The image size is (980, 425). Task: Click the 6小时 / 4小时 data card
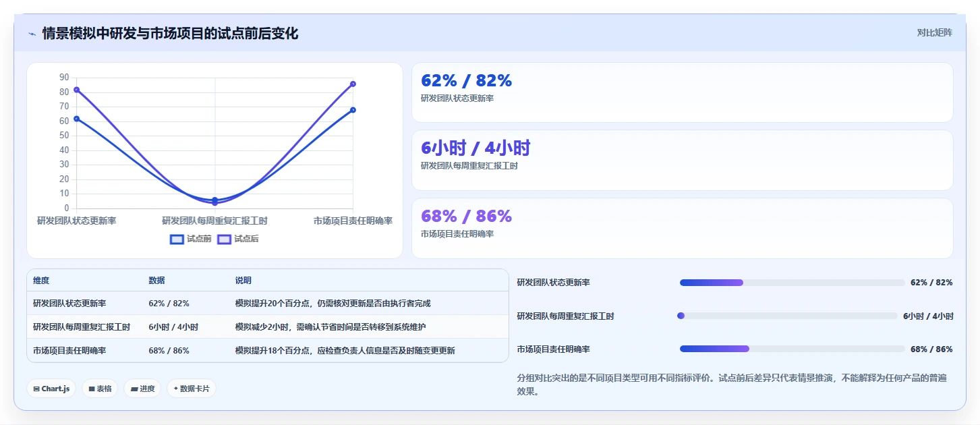[682, 161]
